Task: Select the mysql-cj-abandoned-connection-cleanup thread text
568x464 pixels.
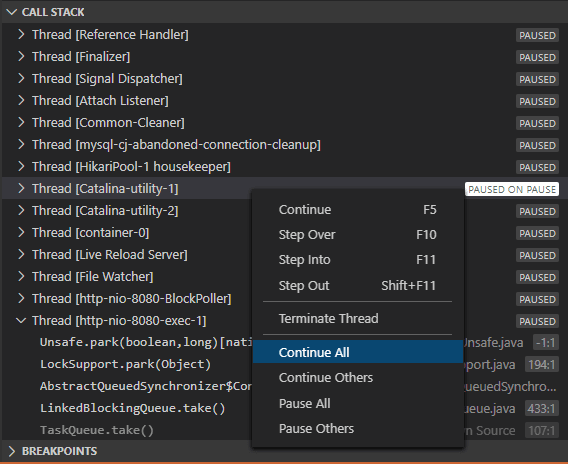Action: 176,145
